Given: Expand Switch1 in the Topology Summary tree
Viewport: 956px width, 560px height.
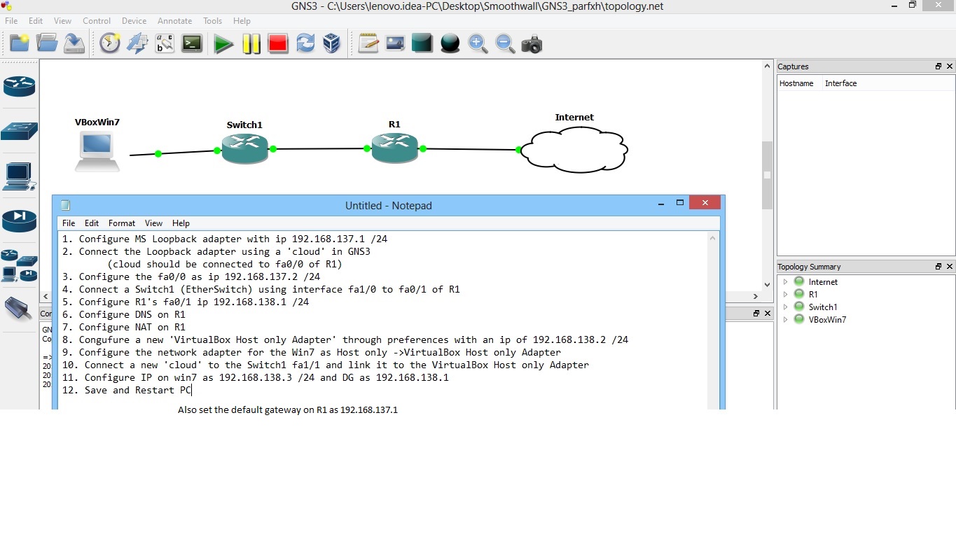Looking at the screenshot, I should tap(786, 307).
